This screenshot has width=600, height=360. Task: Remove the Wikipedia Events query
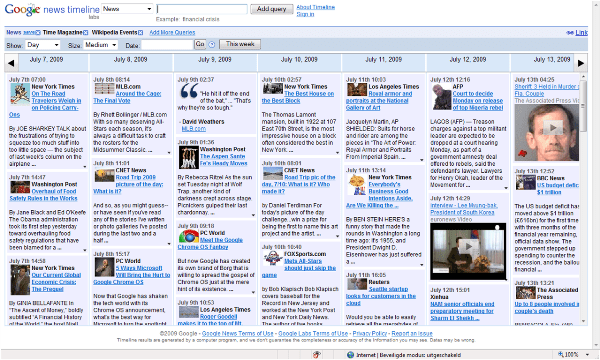point(140,33)
